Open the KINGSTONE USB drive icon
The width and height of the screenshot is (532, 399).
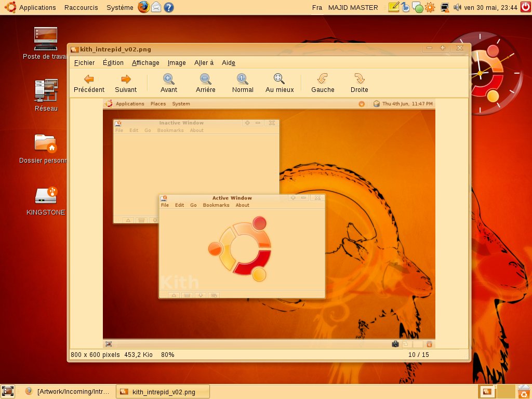[46, 201]
